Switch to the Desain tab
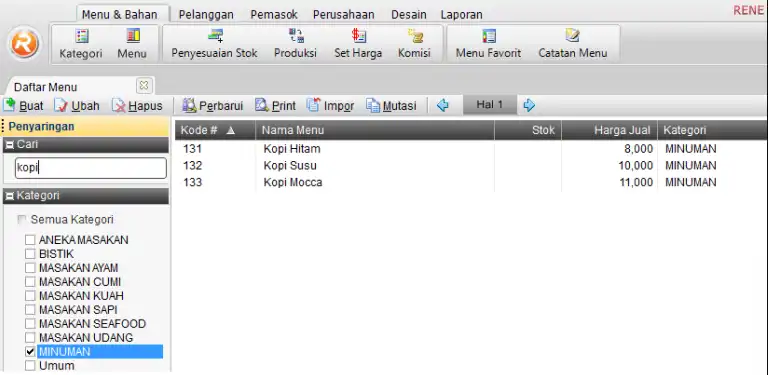Viewport: 768px width, 375px height. (408, 15)
